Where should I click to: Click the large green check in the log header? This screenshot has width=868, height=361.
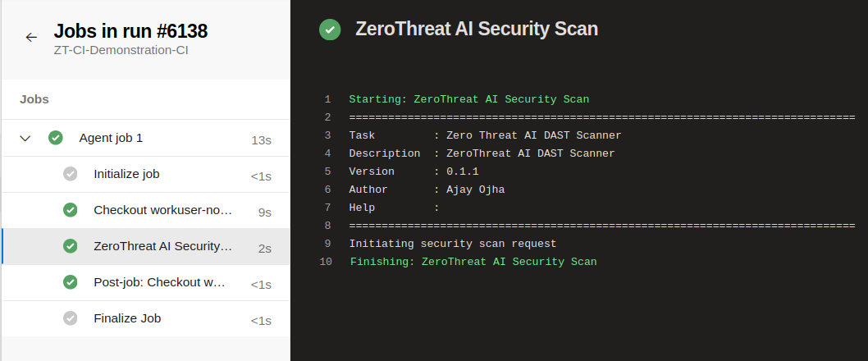(x=330, y=30)
